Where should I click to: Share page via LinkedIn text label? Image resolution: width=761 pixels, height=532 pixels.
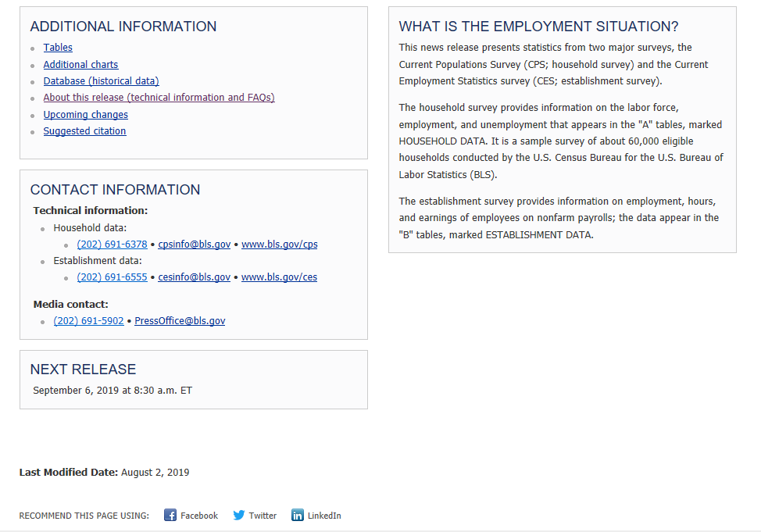324,516
